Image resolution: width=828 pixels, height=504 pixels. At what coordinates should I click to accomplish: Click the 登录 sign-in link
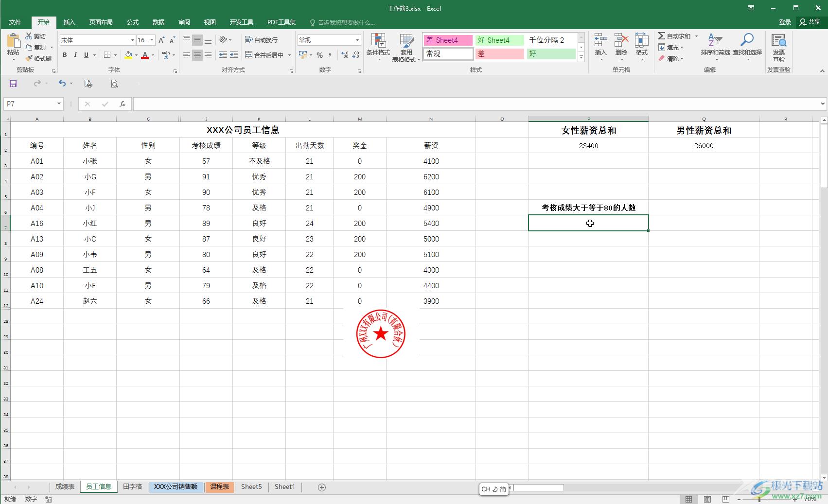coord(785,22)
